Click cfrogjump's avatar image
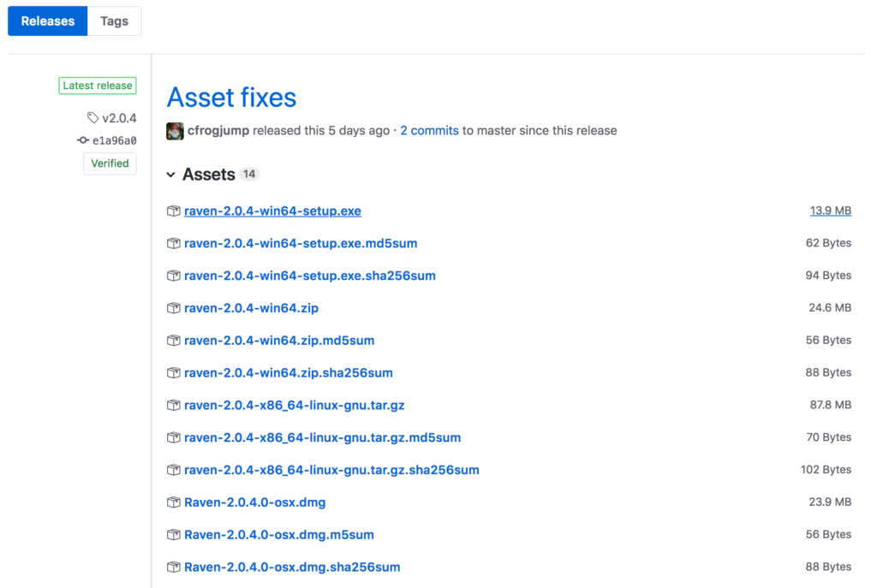Screen dimensions: 877x588 175,131
